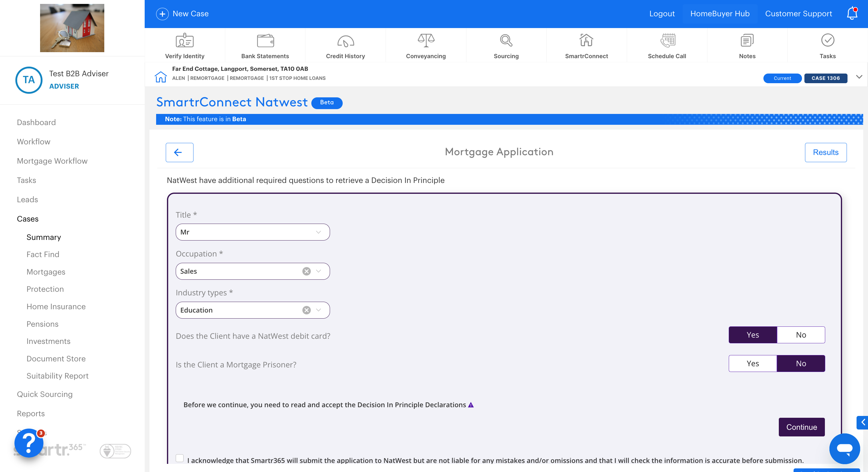Open Fact Find submenu item

pyautogui.click(x=43, y=254)
